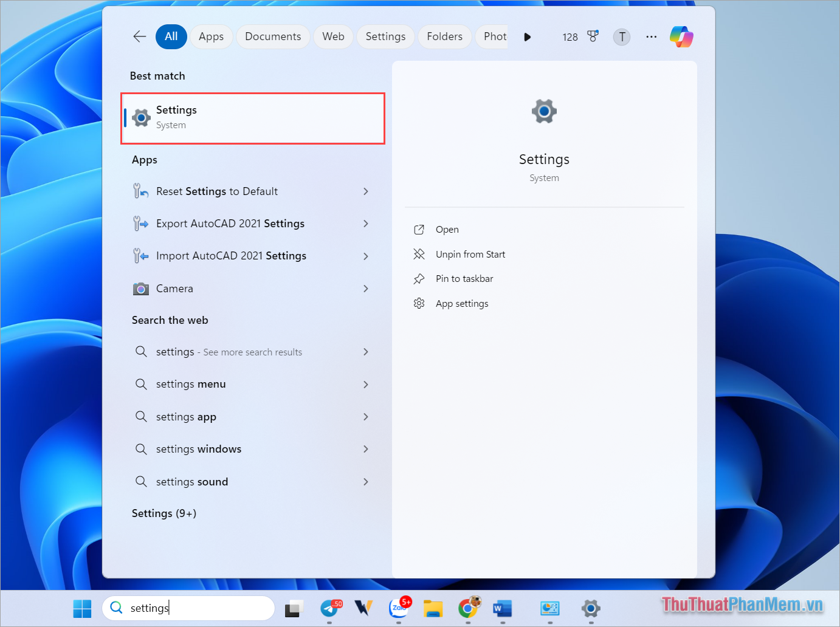Click inside the search input field
This screenshot has width=840, height=627.
(x=188, y=608)
